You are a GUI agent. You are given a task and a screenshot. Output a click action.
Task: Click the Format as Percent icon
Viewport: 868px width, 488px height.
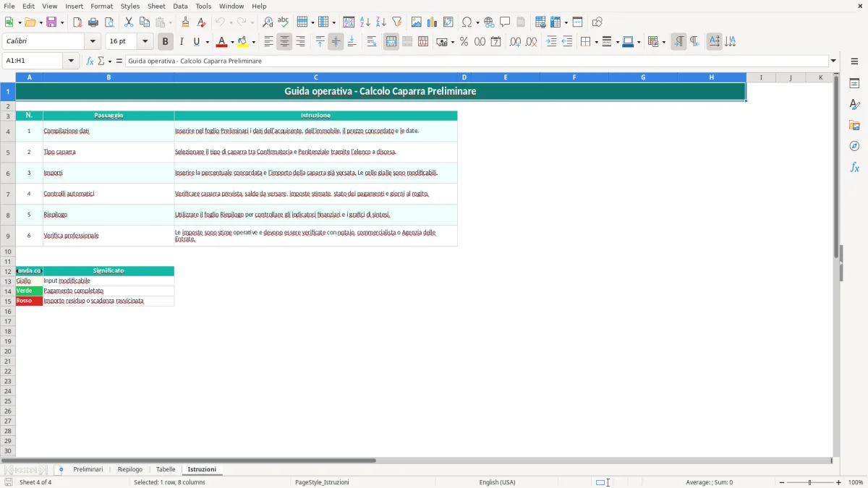pos(464,42)
